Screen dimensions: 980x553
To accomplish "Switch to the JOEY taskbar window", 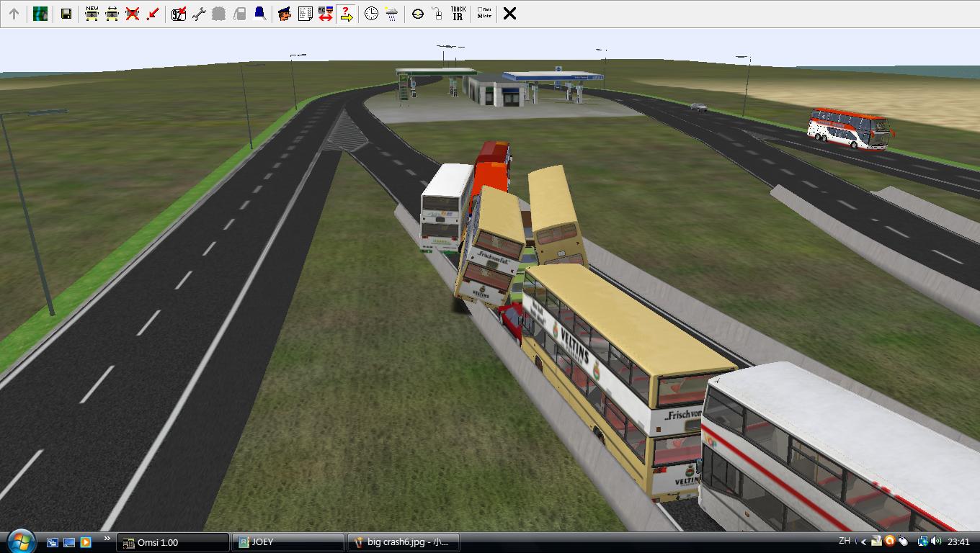I will pos(288,542).
